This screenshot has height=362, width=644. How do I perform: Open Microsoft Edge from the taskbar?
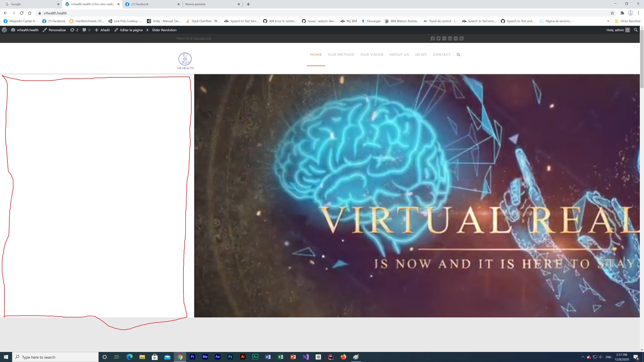point(129,357)
